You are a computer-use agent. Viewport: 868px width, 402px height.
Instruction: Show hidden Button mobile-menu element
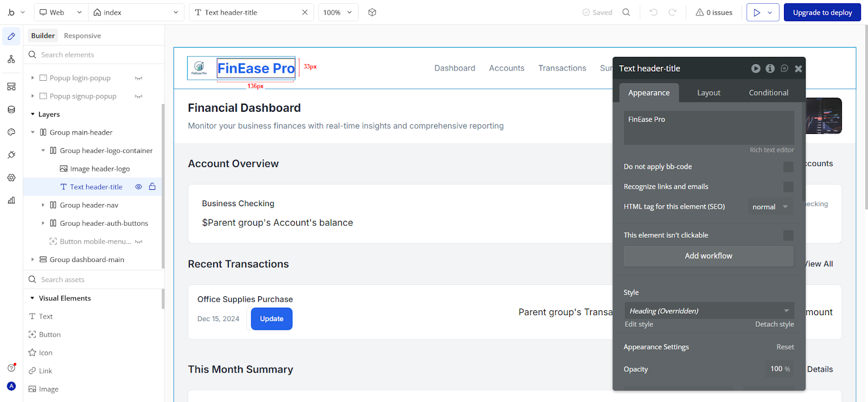pyautogui.click(x=139, y=241)
